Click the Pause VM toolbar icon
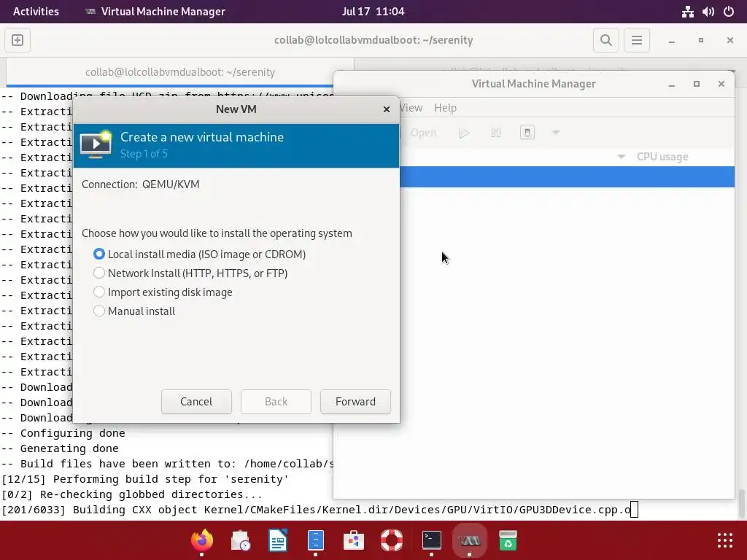The height and width of the screenshot is (560, 747). [496, 133]
